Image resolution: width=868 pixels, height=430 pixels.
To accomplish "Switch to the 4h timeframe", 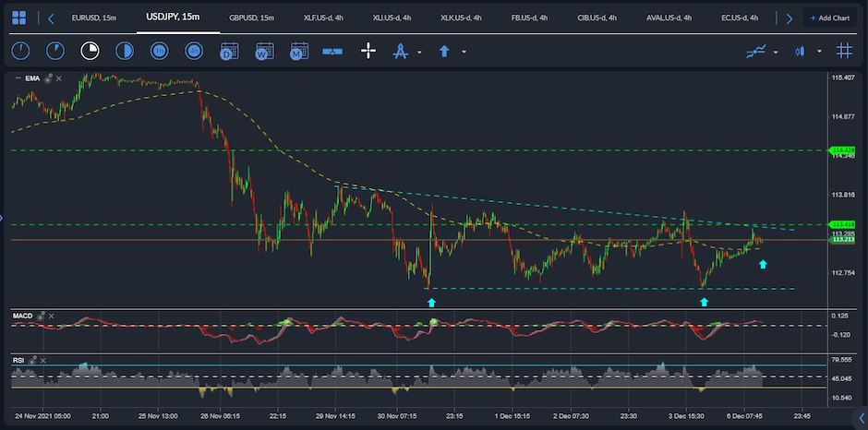I will pyautogui.click(x=194, y=52).
